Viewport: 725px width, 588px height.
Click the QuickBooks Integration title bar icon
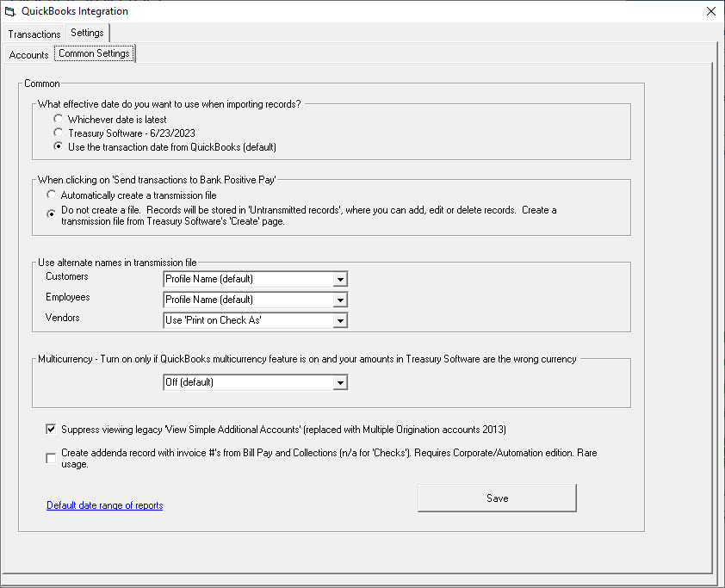coord(9,11)
